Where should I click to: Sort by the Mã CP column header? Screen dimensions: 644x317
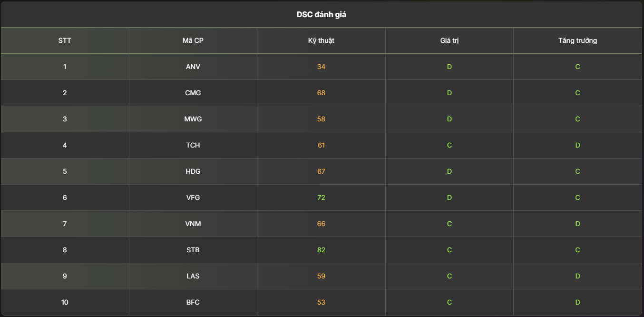[193, 40]
